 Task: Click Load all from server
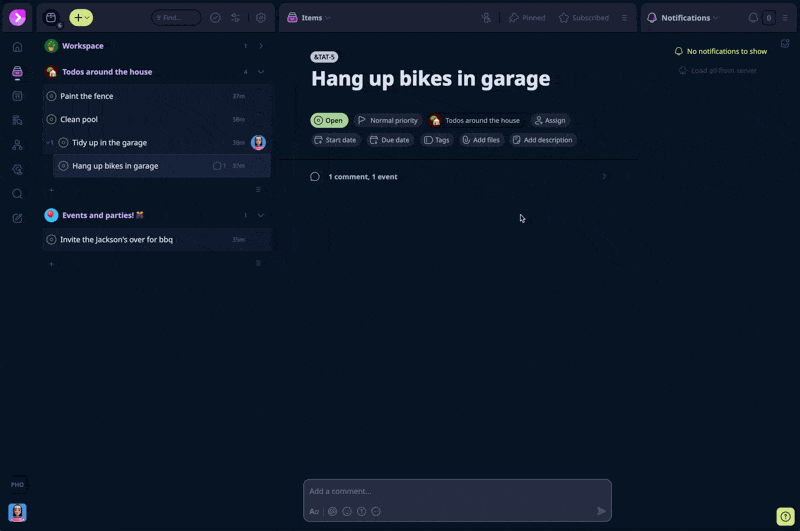pyautogui.click(x=718, y=70)
